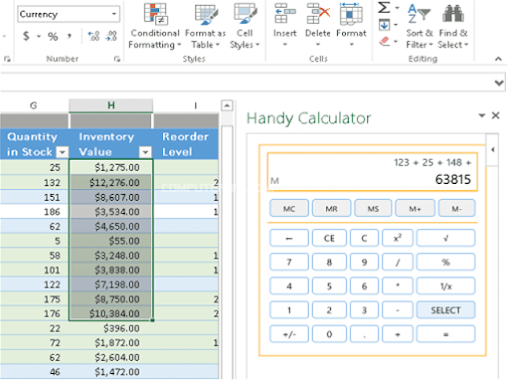The width and height of the screenshot is (509, 381).
Task: Click Decrease Decimal
Action: pos(111,36)
